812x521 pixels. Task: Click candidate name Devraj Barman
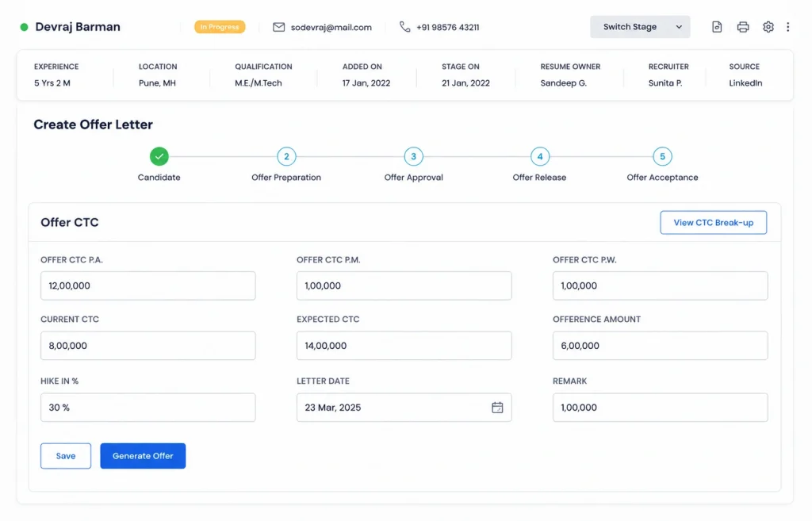78,27
